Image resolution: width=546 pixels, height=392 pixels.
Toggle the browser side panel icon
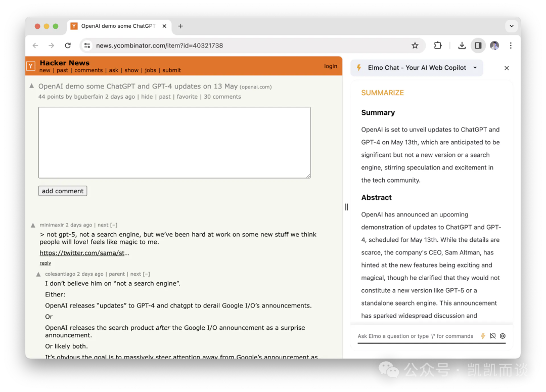click(x=478, y=46)
